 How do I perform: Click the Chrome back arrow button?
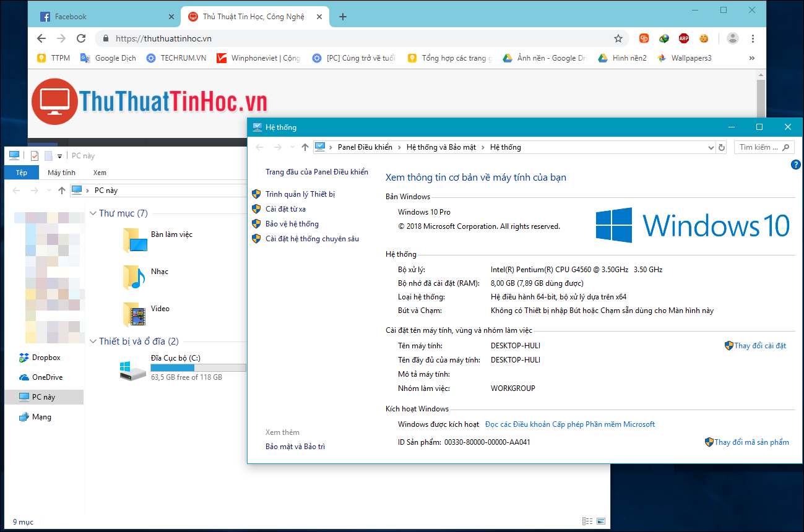[41, 38]
